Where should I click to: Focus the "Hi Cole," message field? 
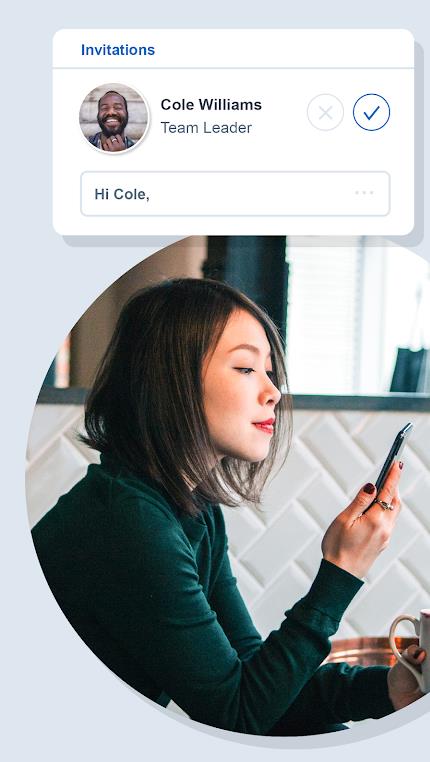pos(235,193)
